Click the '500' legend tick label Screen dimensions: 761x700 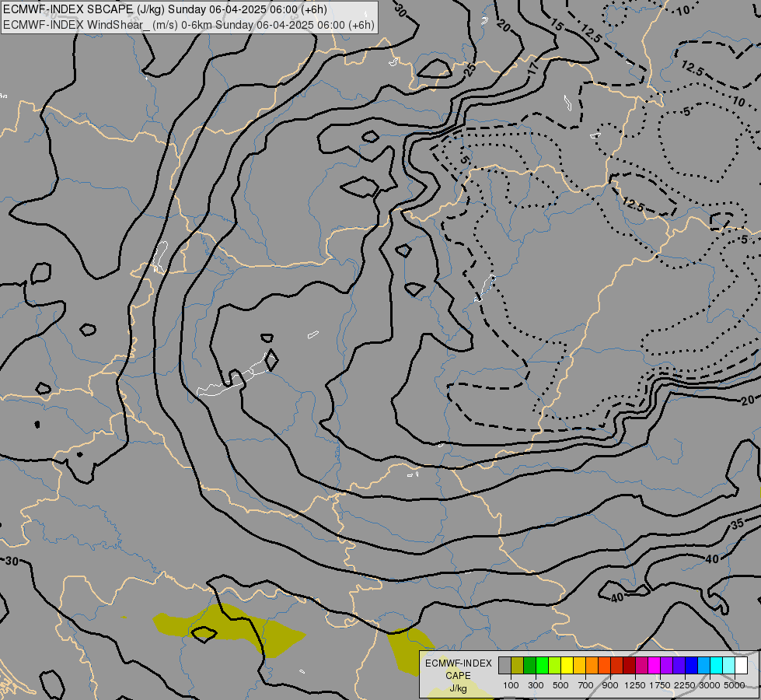tap(560, 685)
